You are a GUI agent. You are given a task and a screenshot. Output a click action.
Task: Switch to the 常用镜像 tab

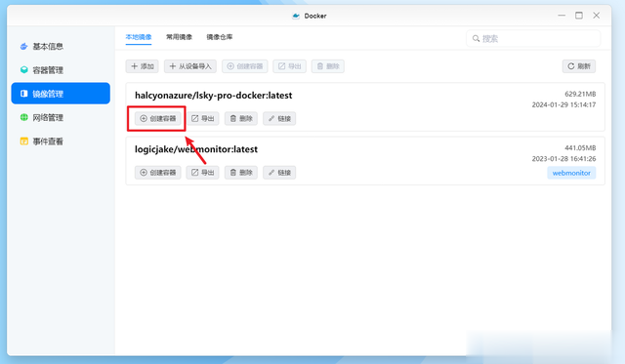click(x=179, y=37)
